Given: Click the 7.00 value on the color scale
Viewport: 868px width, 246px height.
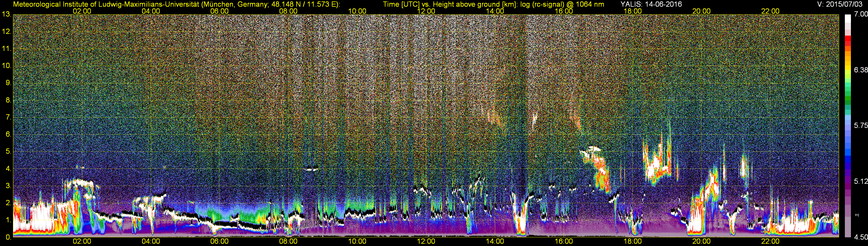Looking at the screenshot, I should [860, 14].
